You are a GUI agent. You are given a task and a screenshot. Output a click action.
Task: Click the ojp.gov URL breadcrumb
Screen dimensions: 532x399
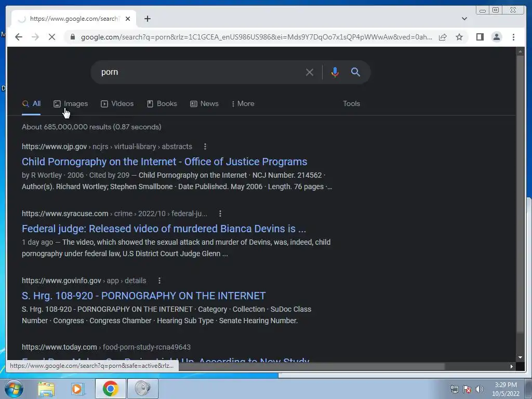click(107, 147)
